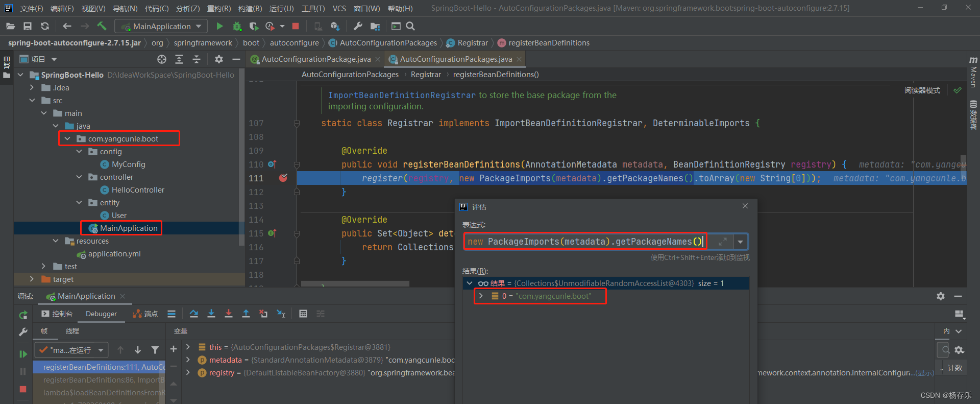Click Rerun MainApplication debug icon
The width and height of the screenshot is (980, 404).
(23, 315)
